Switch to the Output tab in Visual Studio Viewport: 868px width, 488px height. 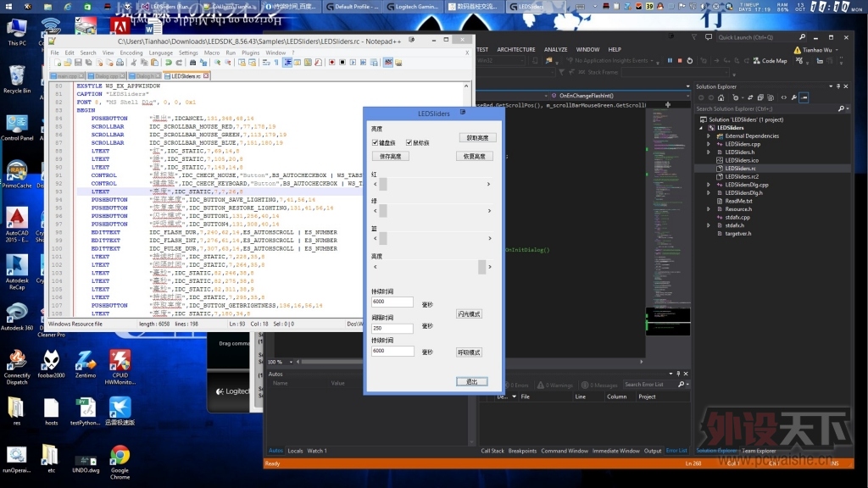653,451
